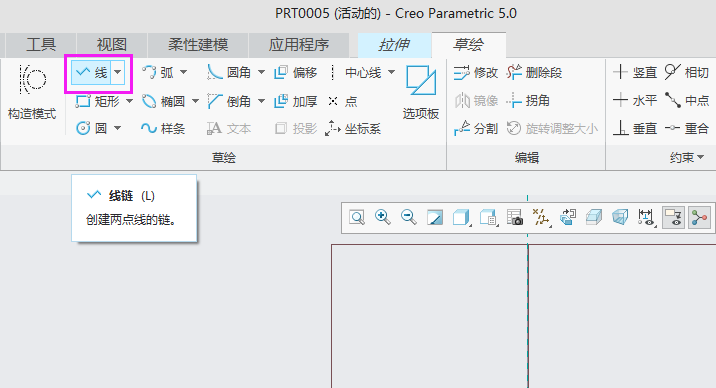Click the Sketch View orientation icon

(568, 218)
